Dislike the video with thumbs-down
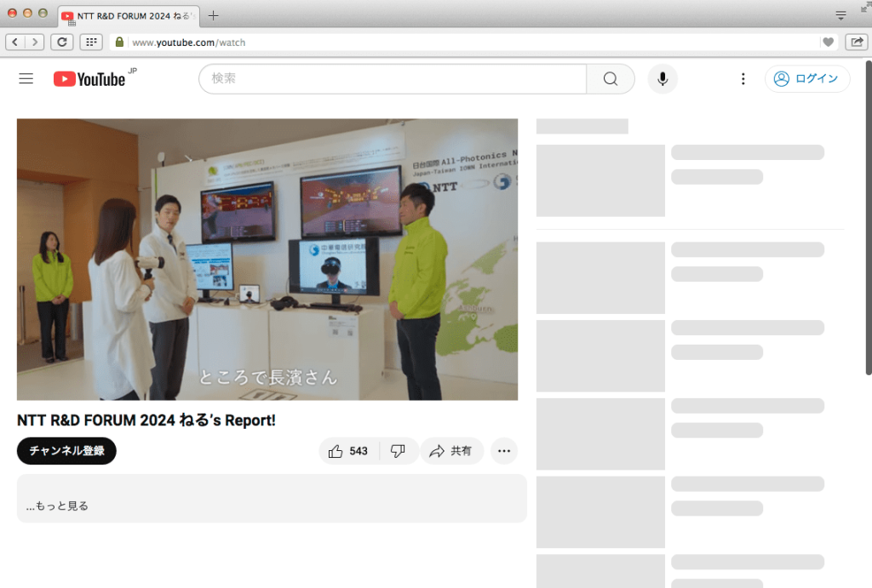 [399, 451]
